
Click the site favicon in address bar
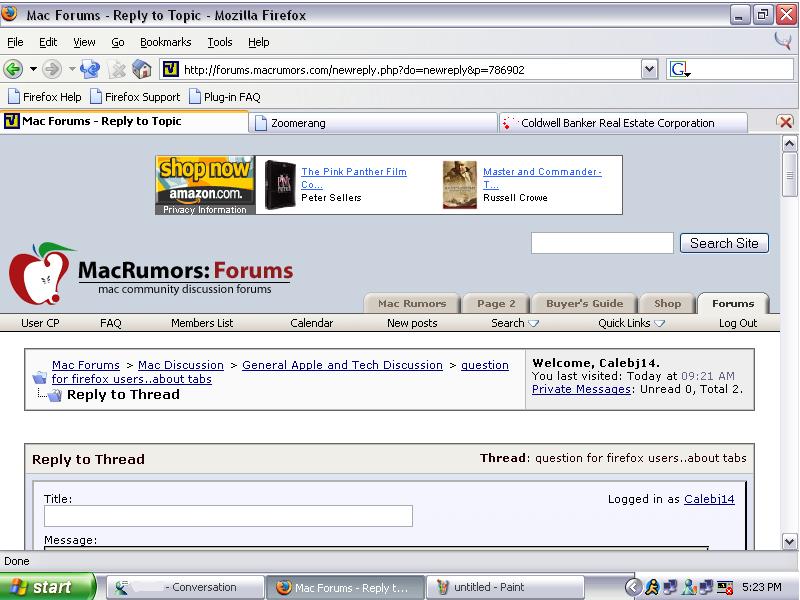tap(170, 69)
